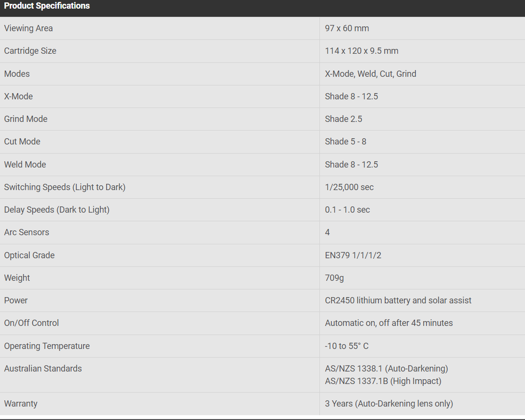Click the Automatic on, off after 45 minutes text
This screenshot has height=420, width=525.
point(389,323)
